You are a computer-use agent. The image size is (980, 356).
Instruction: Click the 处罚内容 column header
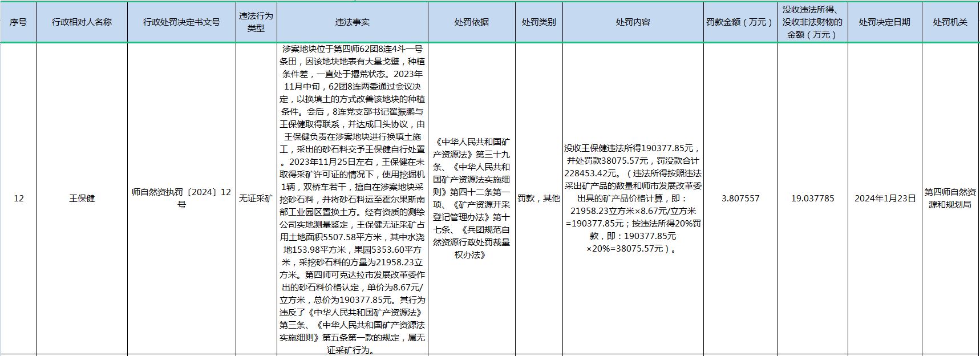[633, 22]
